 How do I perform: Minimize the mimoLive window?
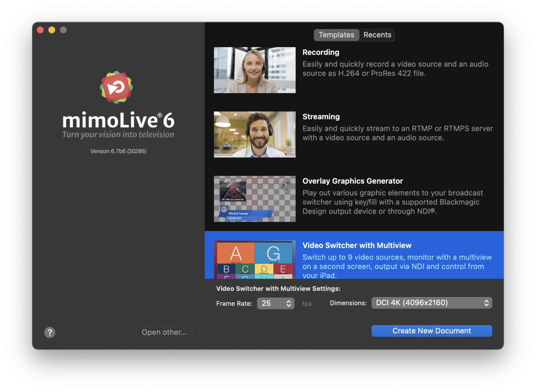click(x=52, y=30)
